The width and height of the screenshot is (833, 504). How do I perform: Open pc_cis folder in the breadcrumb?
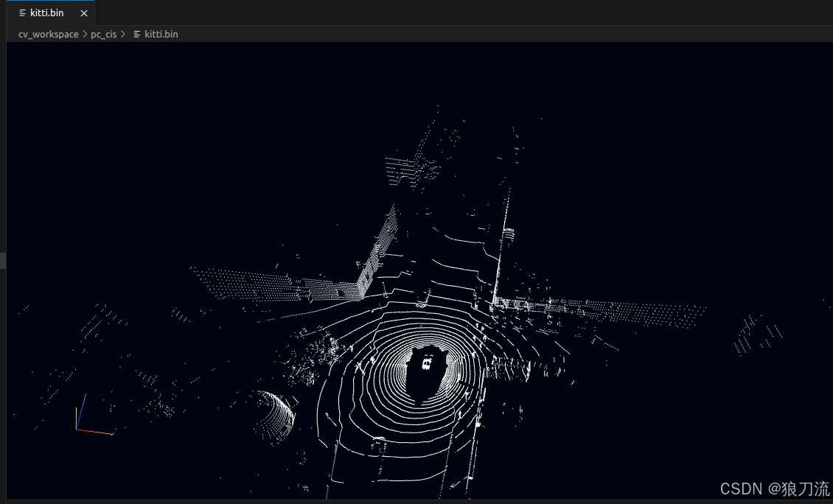104,34
